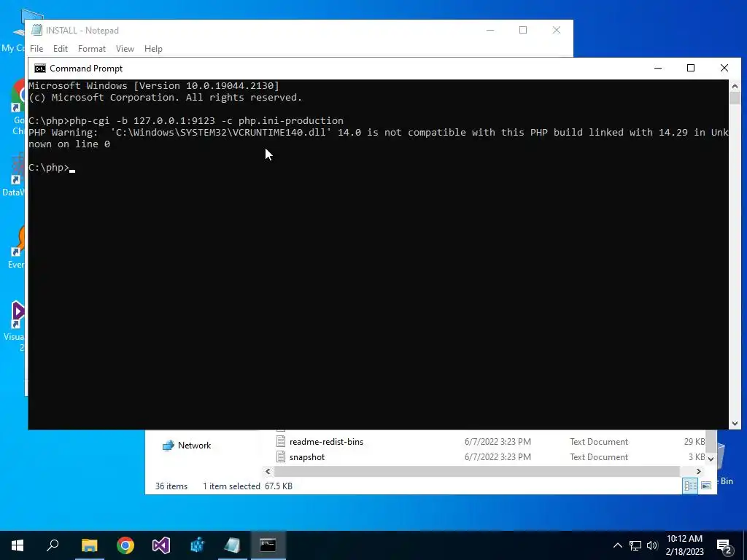Screen dimensions: 747x560
Task: Switch to Notepad from taskbar
Action: (x=233, y=545)
